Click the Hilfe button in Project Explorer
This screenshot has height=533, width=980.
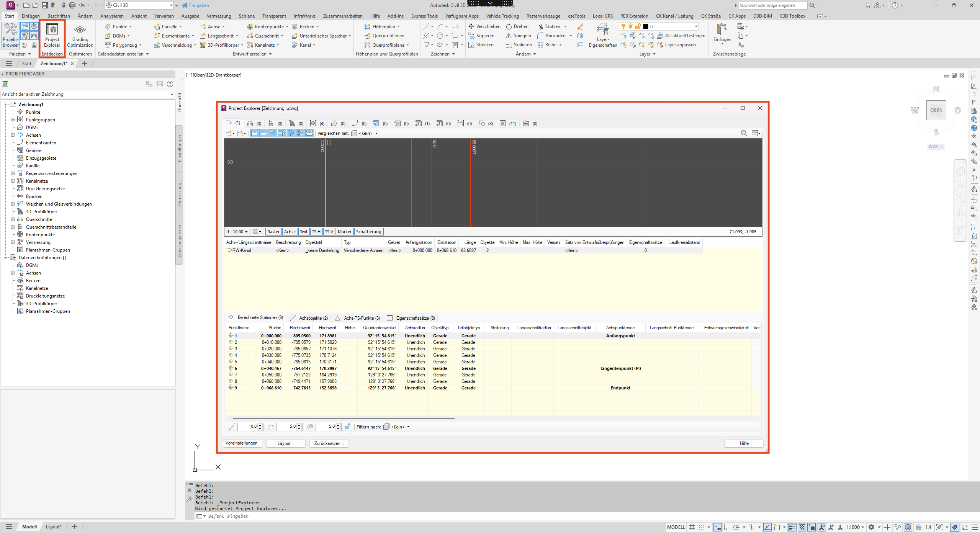(744, 443)
